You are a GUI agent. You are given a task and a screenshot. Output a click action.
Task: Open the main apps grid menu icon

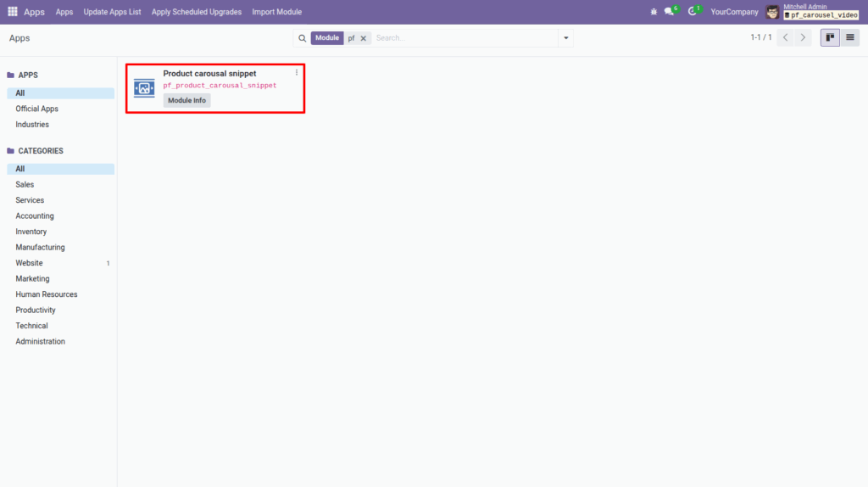pyautogui.click(x=13, y=12)
